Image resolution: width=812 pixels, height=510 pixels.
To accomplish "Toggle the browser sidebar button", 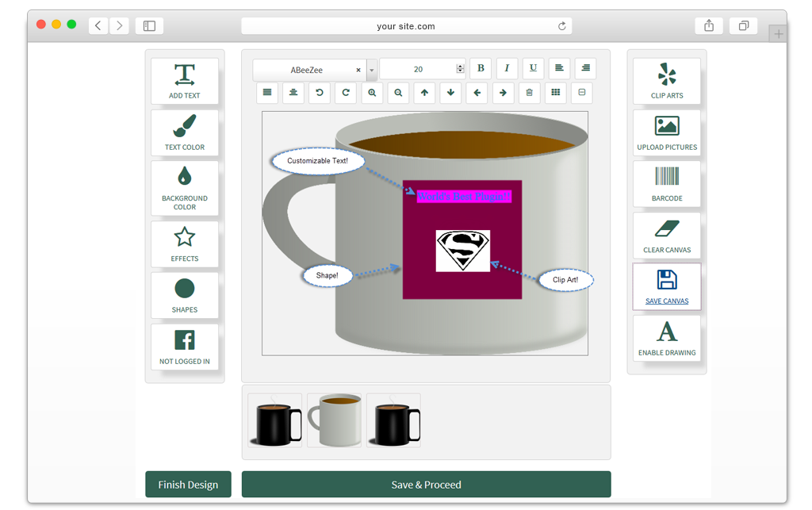I will coord(149,25).
